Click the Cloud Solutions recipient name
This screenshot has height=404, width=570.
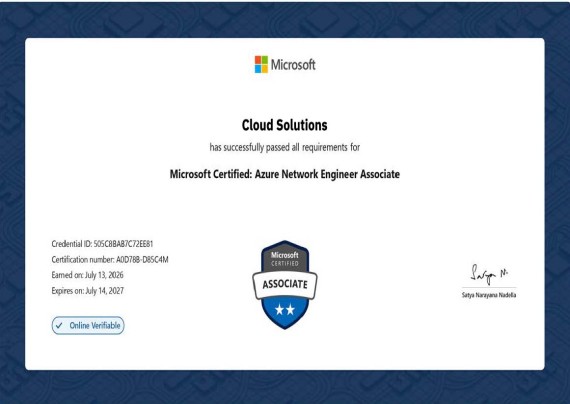[285, 125]
